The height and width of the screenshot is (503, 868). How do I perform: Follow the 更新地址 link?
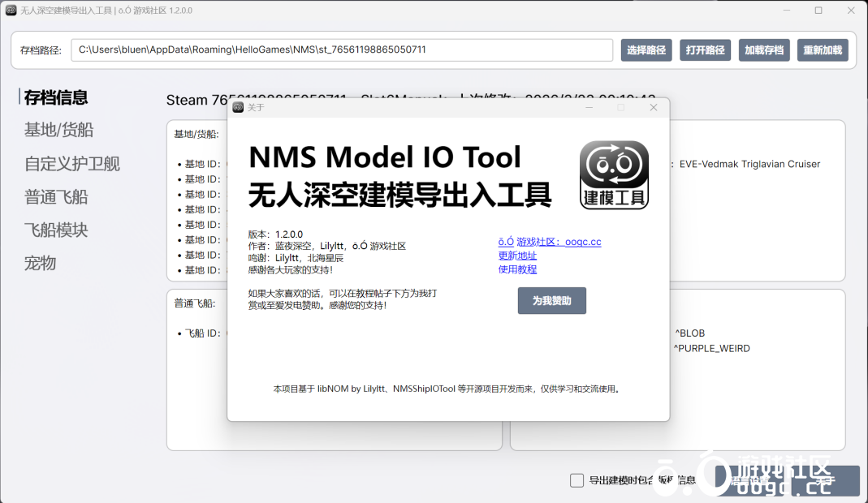pos(517,256)
